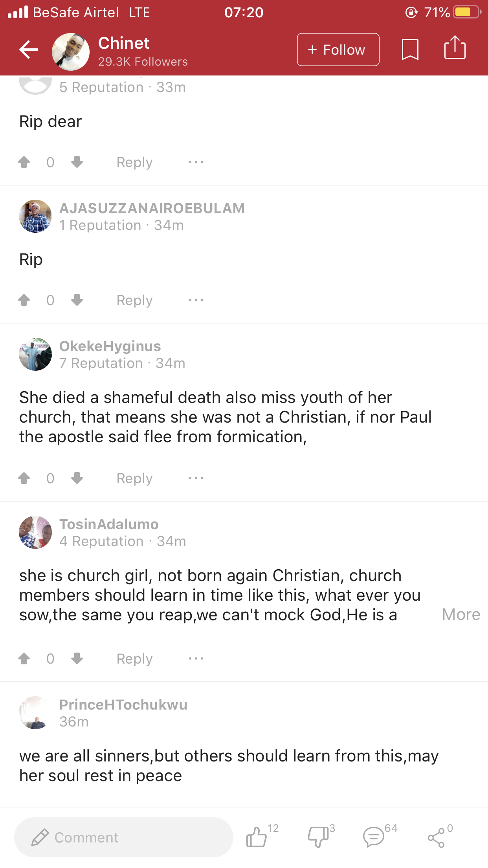This screenshot has width=488, height=868.
Task: Open the comments bubble showing 64
Action: [x=374, y=837]
